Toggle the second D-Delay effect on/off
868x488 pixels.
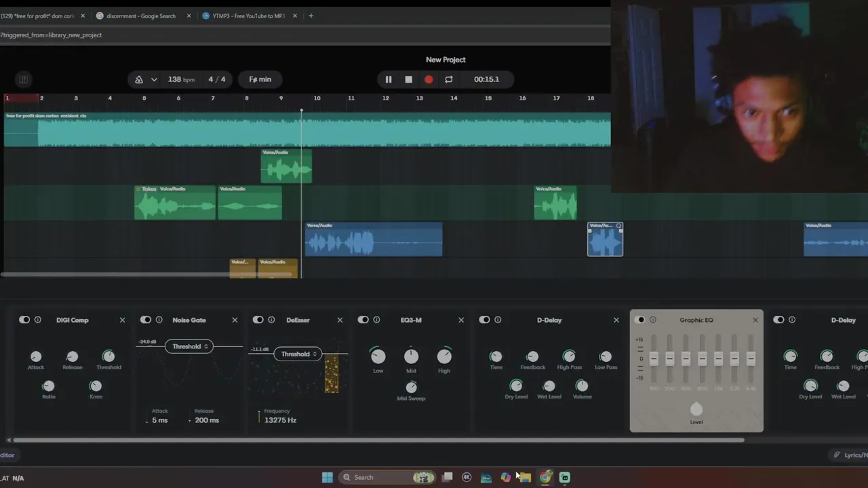coord(778,320)
